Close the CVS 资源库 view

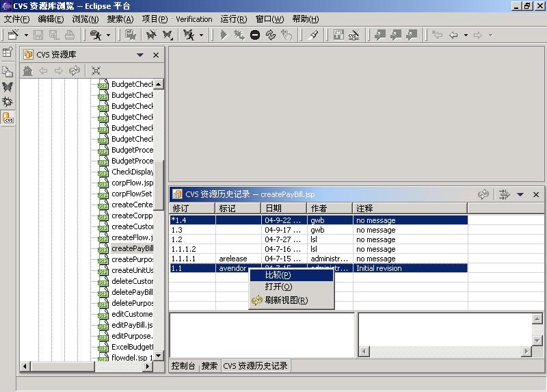[156, 55]
